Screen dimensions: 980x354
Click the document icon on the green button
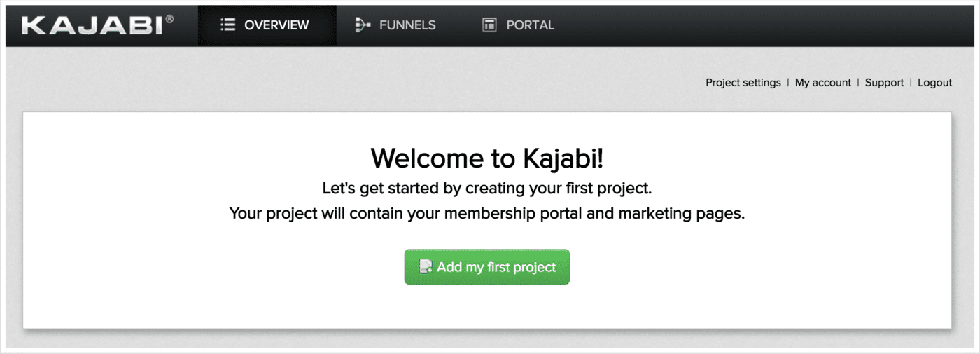(426, 267)
